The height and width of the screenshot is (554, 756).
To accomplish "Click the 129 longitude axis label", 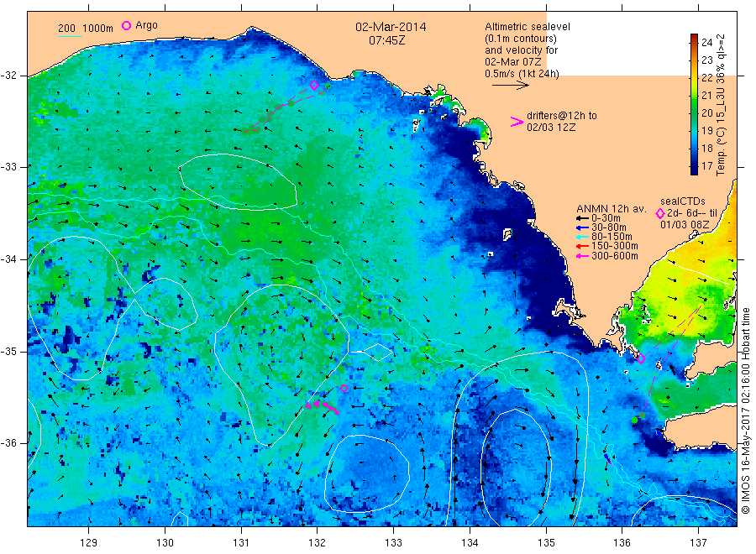I will [x=89, y=543].
